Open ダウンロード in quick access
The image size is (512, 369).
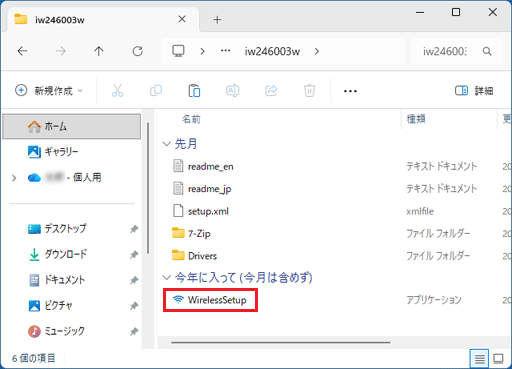pyautogui.click(x=58, y=254)
